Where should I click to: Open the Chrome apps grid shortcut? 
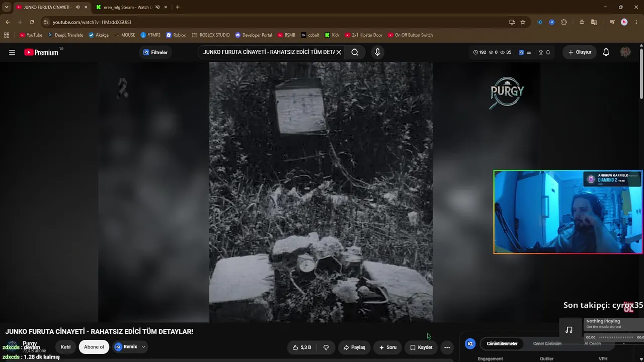coord(7,35)
